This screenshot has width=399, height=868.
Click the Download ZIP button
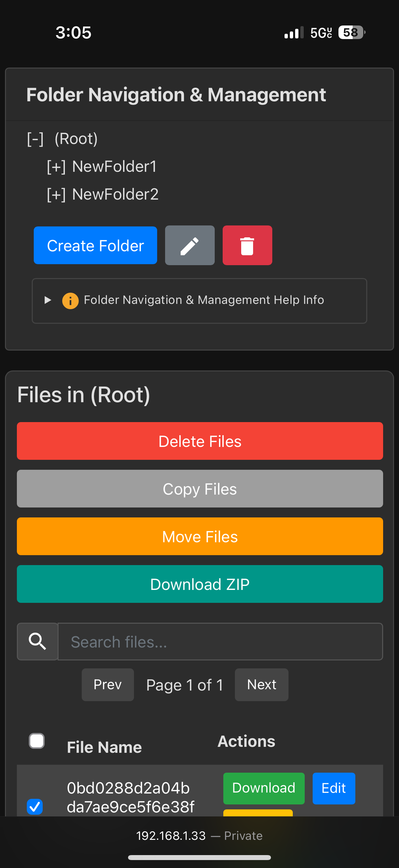pos(200,584)
